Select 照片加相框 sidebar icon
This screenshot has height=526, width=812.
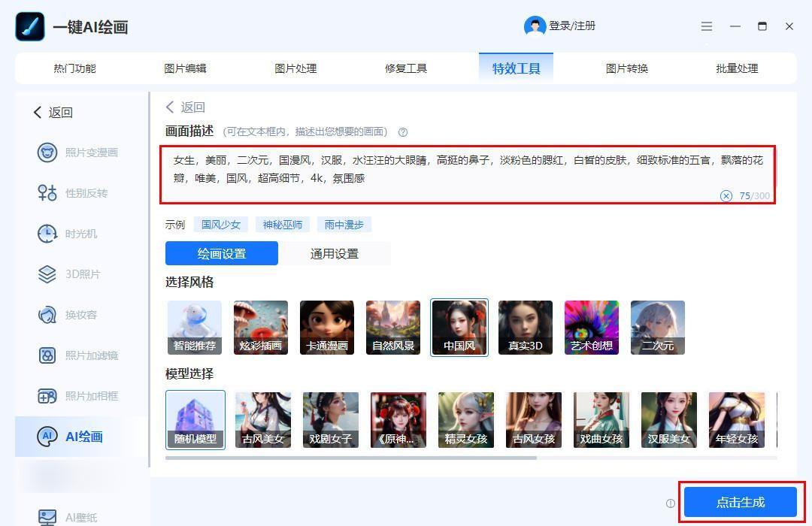click(47, 396)
